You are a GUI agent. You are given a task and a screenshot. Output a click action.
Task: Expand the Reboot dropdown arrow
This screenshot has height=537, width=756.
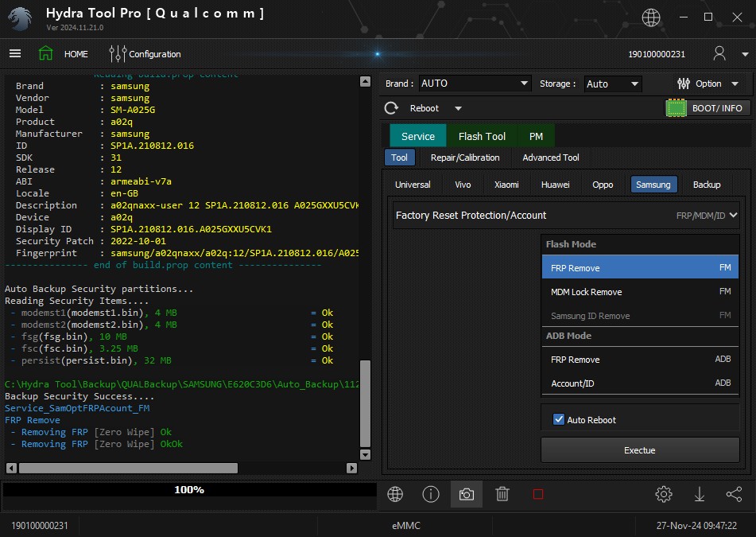tap(458, 108)
